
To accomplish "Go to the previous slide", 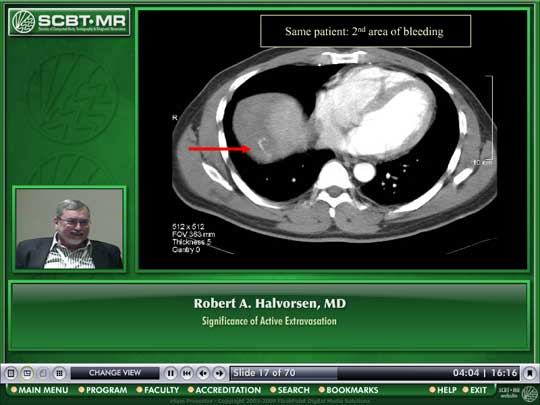I will coord(203,373).
